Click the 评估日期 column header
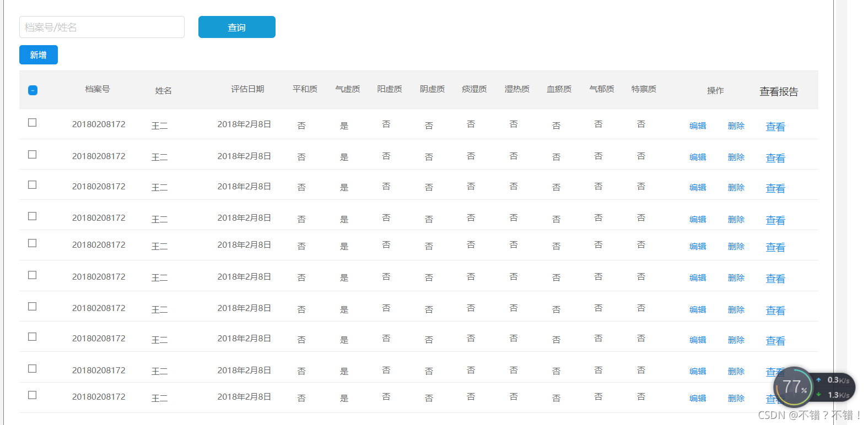 (x=248, y=89)
